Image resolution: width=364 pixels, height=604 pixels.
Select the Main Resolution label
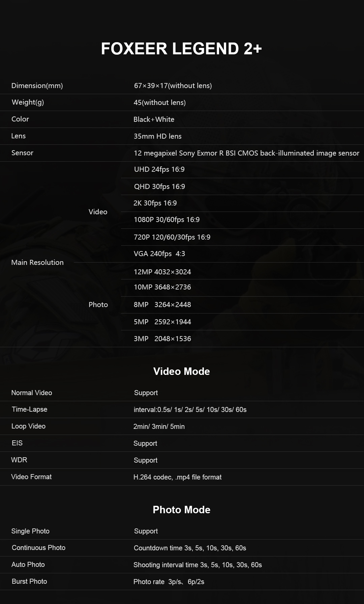pyautogui.click(x=37, y=263)
